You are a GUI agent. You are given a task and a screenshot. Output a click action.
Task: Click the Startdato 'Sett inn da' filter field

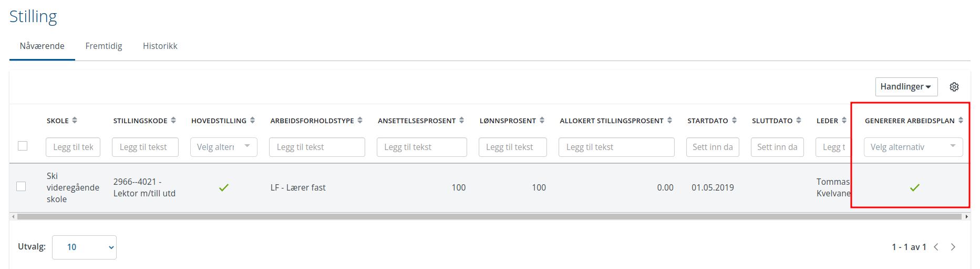(x=713, y=147)
